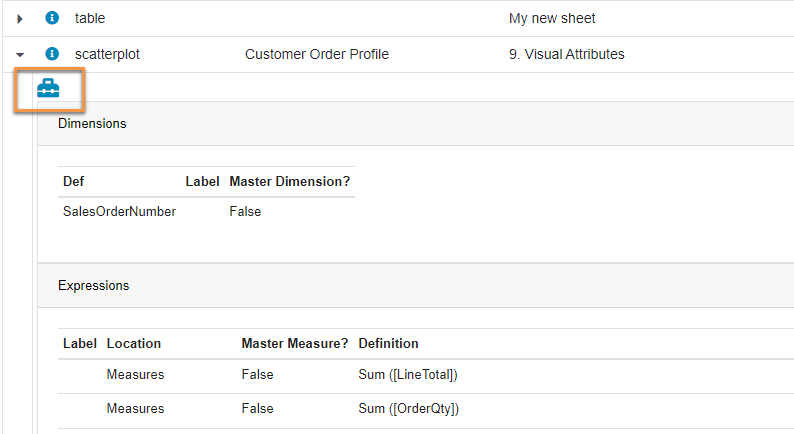This screenshot has width=794, height=434.
Task: Select the scatterplot object name
Action: [x=107, y=54]
